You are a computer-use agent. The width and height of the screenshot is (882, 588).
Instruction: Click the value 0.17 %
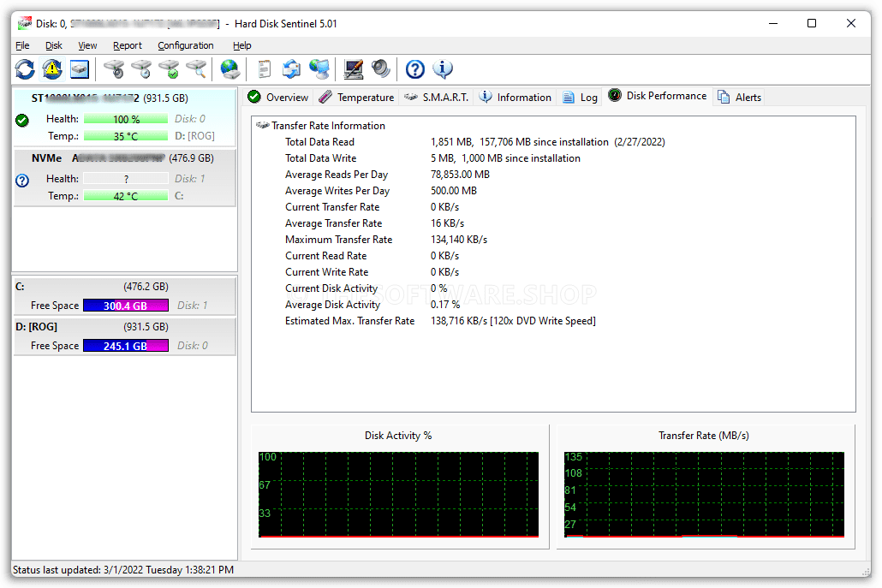point(445,306)
